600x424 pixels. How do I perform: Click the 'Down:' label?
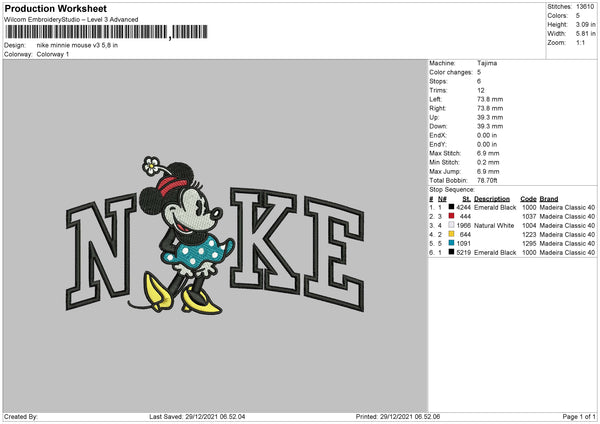point(438,126)
